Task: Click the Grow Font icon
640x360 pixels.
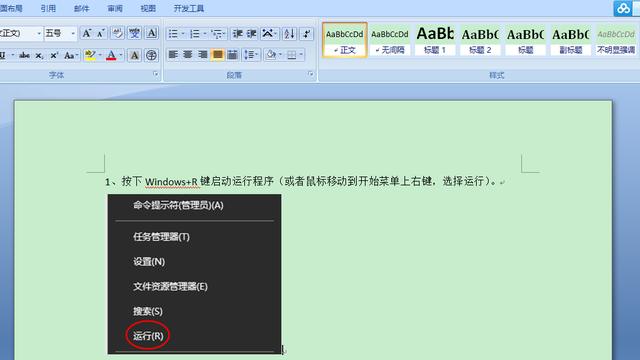Action: point(86,33)
